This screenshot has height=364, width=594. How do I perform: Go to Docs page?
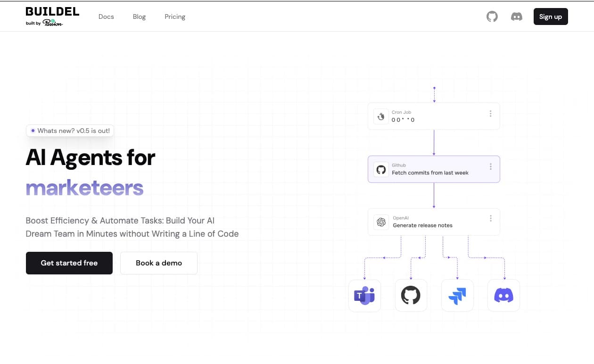pyautogui.click(x=106, y=17)
